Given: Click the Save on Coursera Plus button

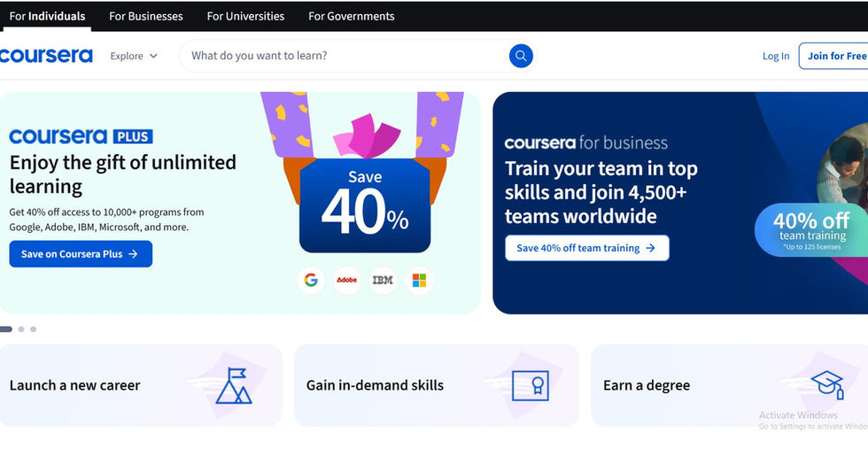Looking at the screenshot, I should [x=81, y=254].
